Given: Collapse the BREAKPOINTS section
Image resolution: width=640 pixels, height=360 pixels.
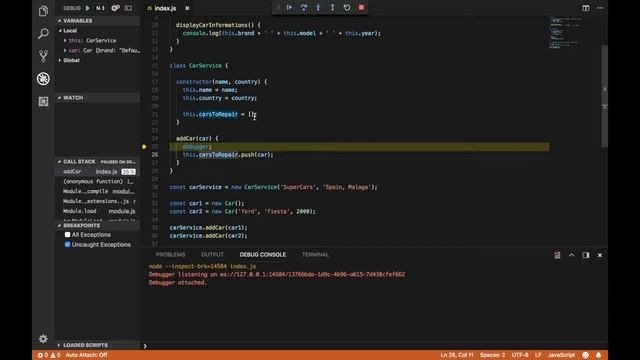Looking at the screenshot, I should (98, 225).
